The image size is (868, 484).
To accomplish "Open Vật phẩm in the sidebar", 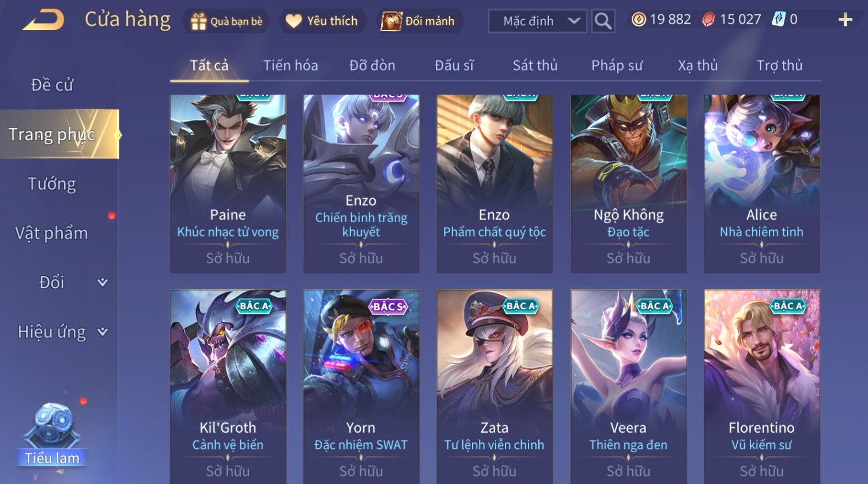I will [52, 233].
